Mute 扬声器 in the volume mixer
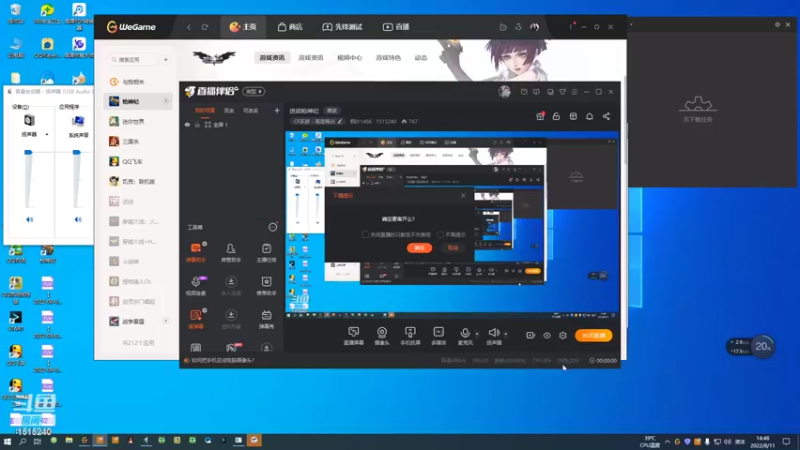 30,219
